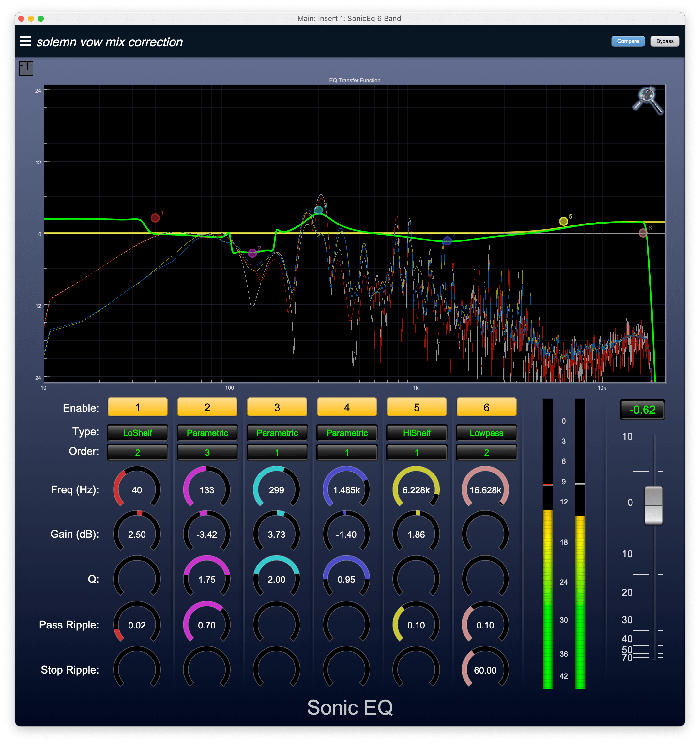Open band 4 Order dropdown
Screen dimensions: 700x744
click(x=347, y=453)
